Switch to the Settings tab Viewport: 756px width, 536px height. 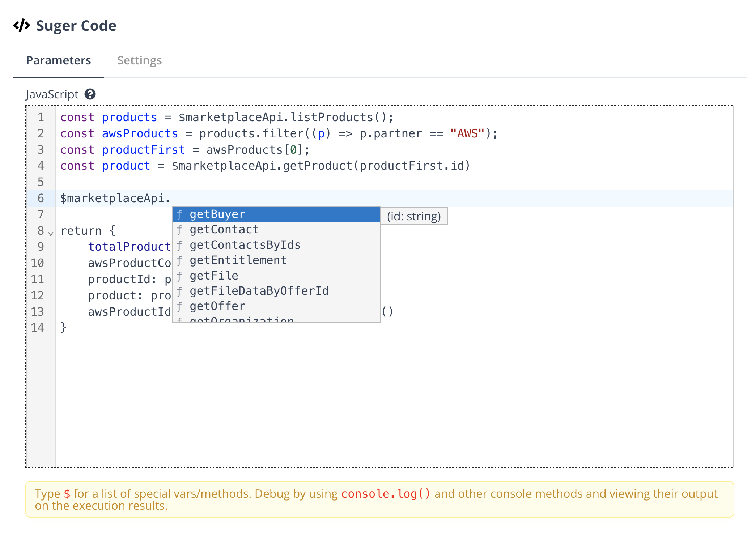coord(139,60)
